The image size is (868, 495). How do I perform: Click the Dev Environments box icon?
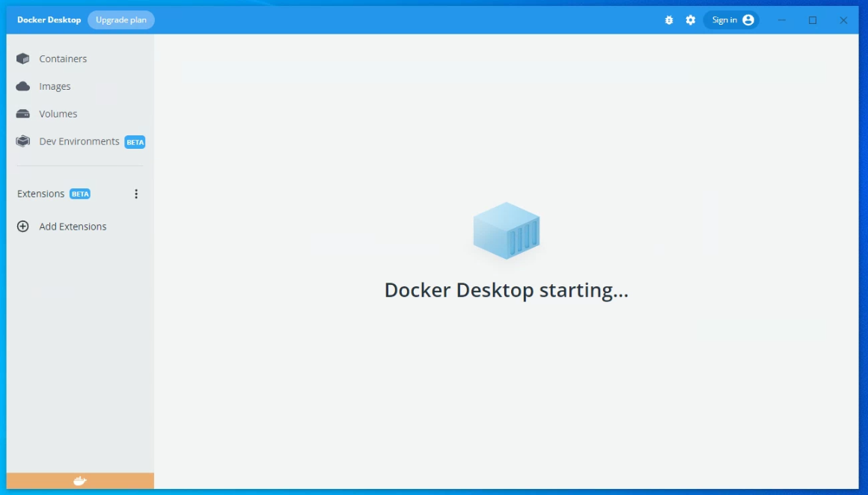coord(22,141)
